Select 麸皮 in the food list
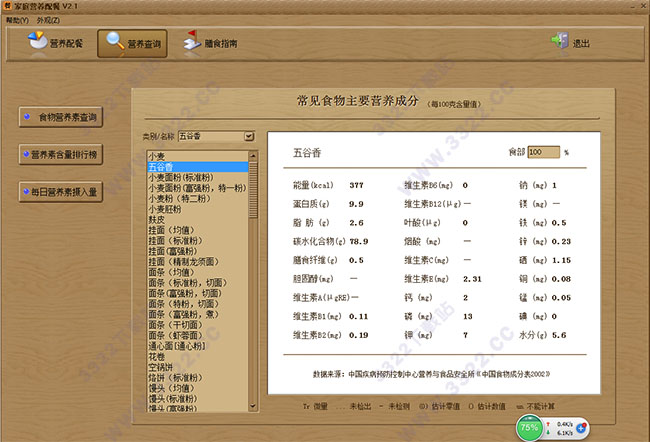 (x=197, y=220)
